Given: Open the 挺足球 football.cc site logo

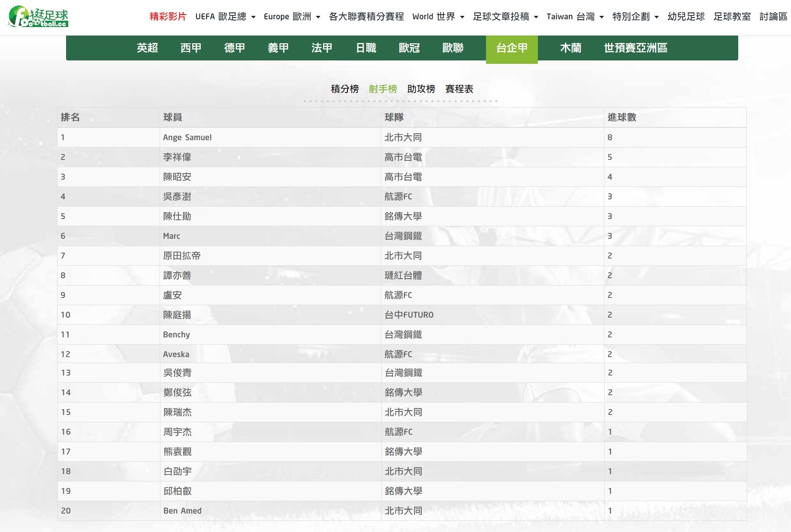Looking at the screenshot, I should [38, 17].
